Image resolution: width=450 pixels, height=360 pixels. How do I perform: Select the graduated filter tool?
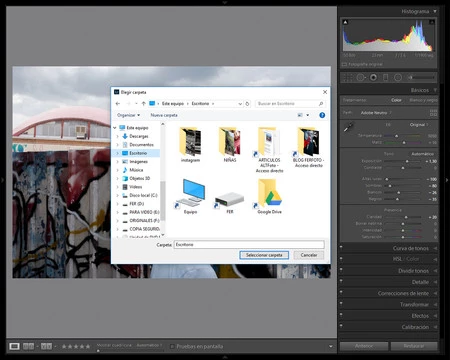pyautogui.click(x=386, y=78)
